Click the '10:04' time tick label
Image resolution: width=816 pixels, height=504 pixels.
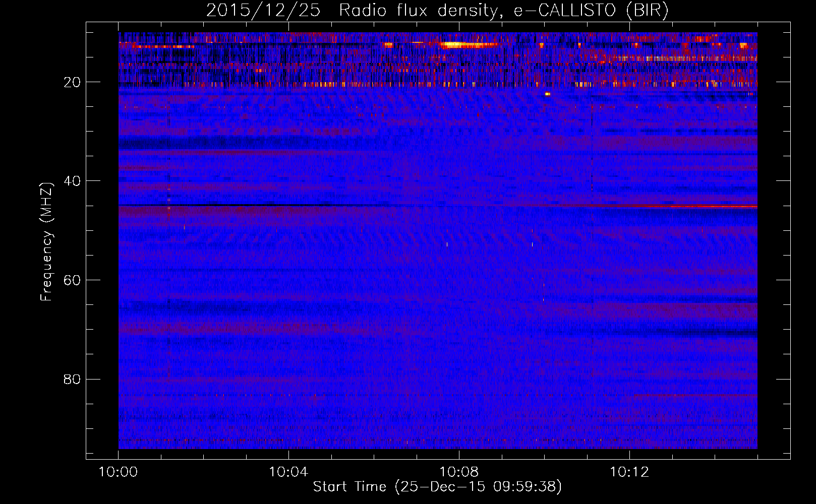[x=288, y=472]
